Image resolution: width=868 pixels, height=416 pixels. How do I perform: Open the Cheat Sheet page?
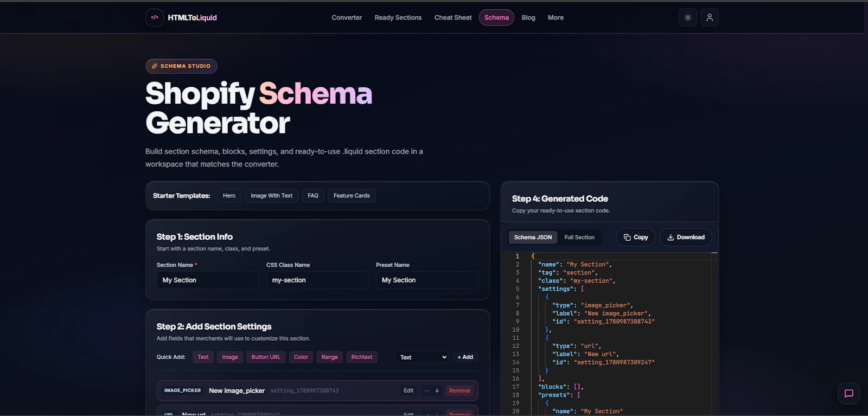(453, 17)
